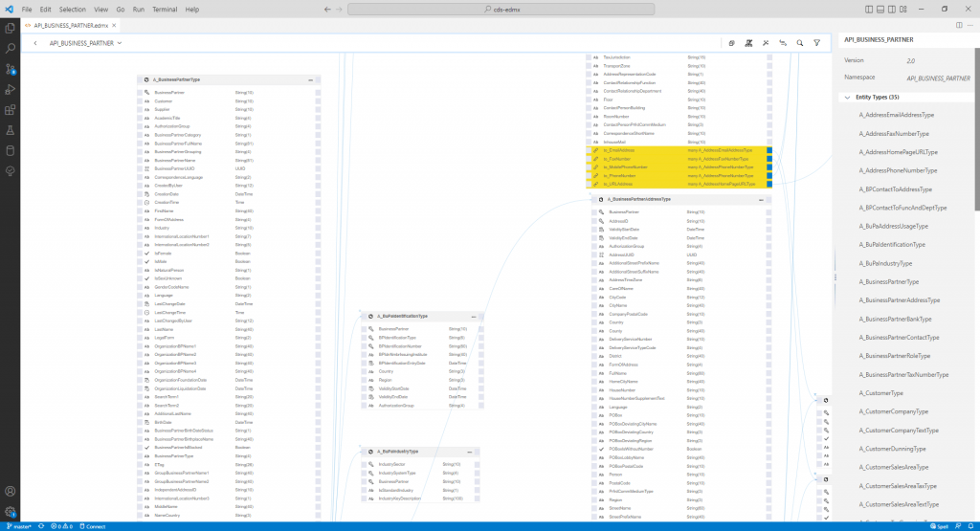Click the notifications bell in status bar
Image resolution: width=980 pixels, height=531 pixels.
[x=970, y=526]
